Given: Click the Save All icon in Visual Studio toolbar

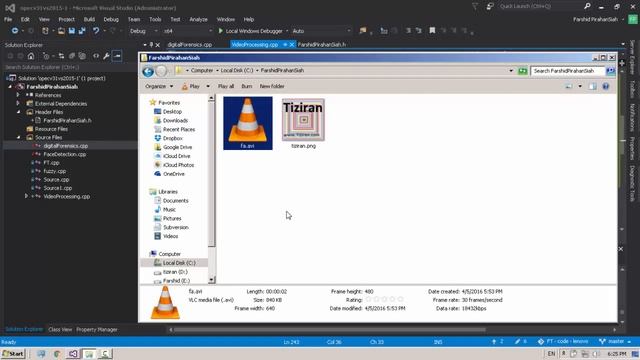Looking at the screenshot, I should coord(82,31).
